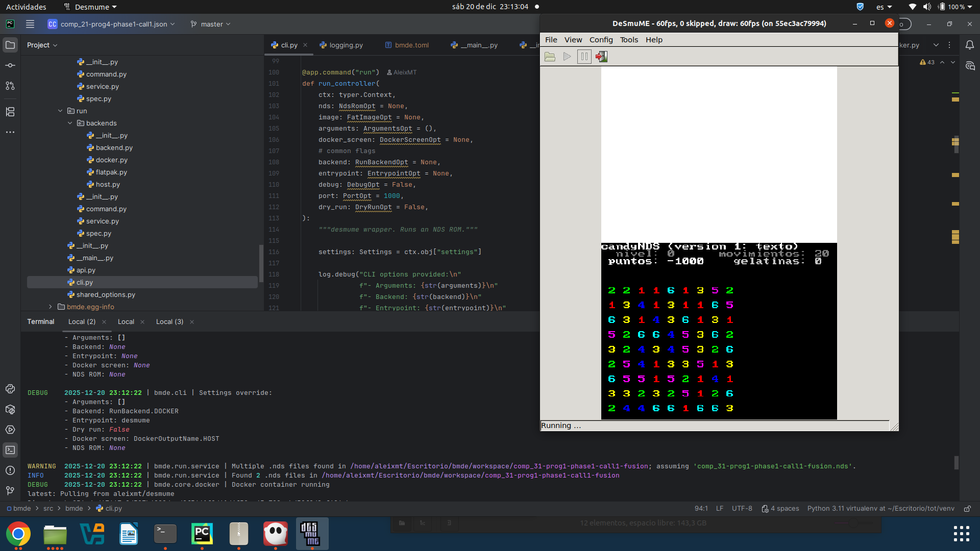Click Python 3.11 virtualenv interpreter in status bar
The height and width of the screenshot is (551, 980).
point(880,509)
